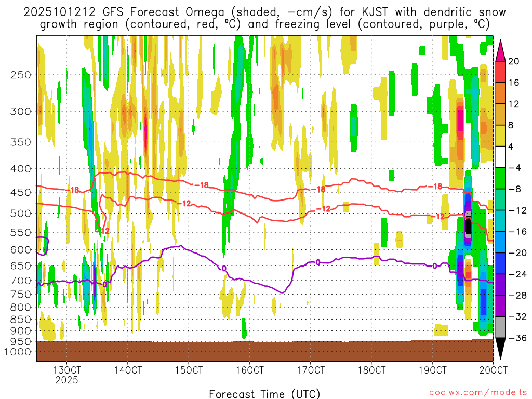Image resolution: width=532 pixels, height=399 pixels.
Task: Click the white -4 to 4 colorbar segment
Action: point(500,157)
